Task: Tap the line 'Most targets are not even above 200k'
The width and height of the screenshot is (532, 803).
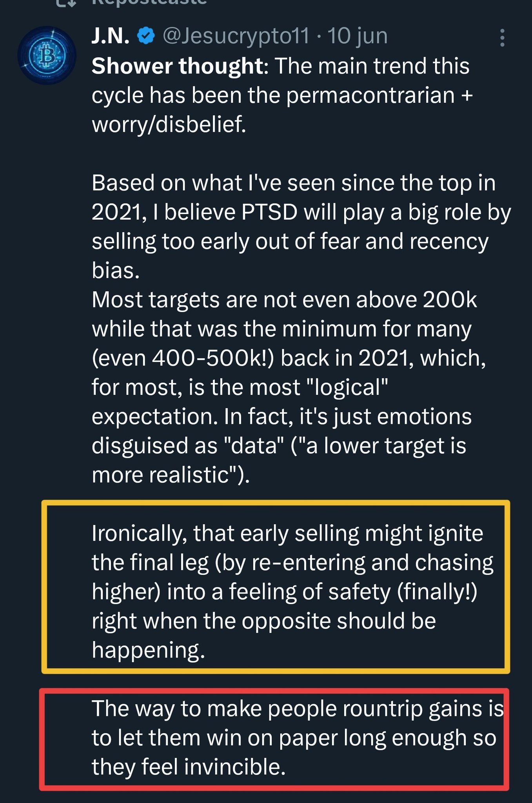Action: tap(284, 300)
